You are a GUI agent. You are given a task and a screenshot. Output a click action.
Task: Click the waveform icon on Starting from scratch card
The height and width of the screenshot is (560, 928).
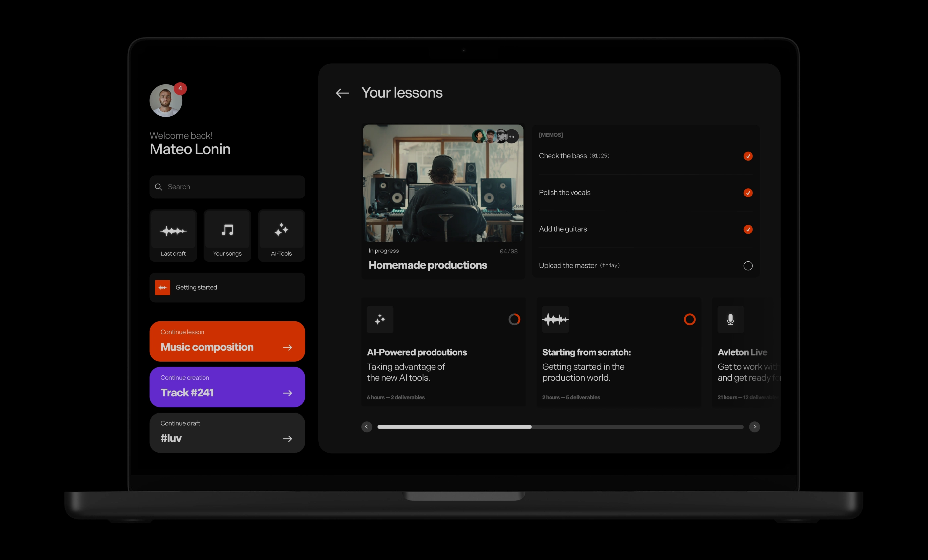[x=555, y=319]
